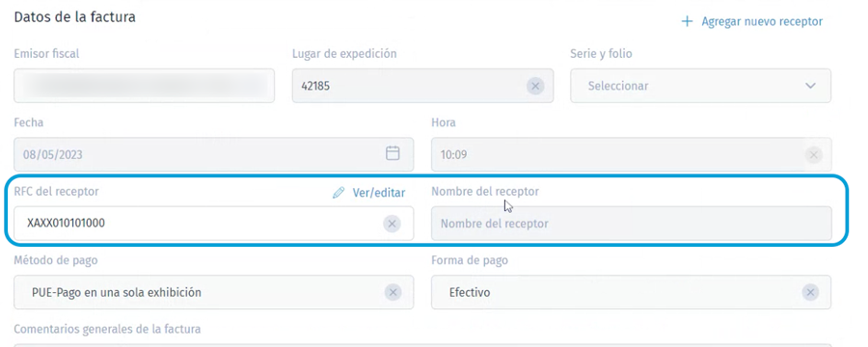The height and width of the screenshot is (347, 868).
Task: Click the Comentarios generales de la factura box
Action: point(422,345)
